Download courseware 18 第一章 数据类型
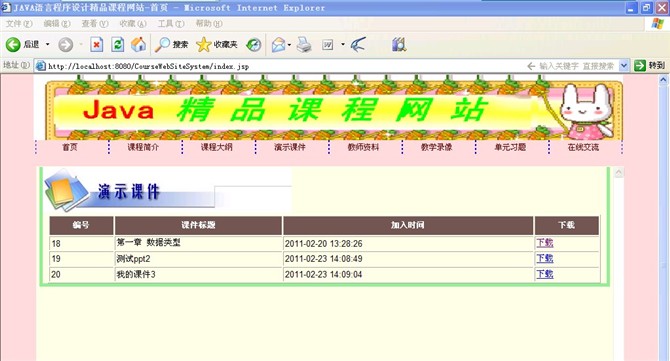The height and width of the screenshot is (361, 670). point(545,243)
